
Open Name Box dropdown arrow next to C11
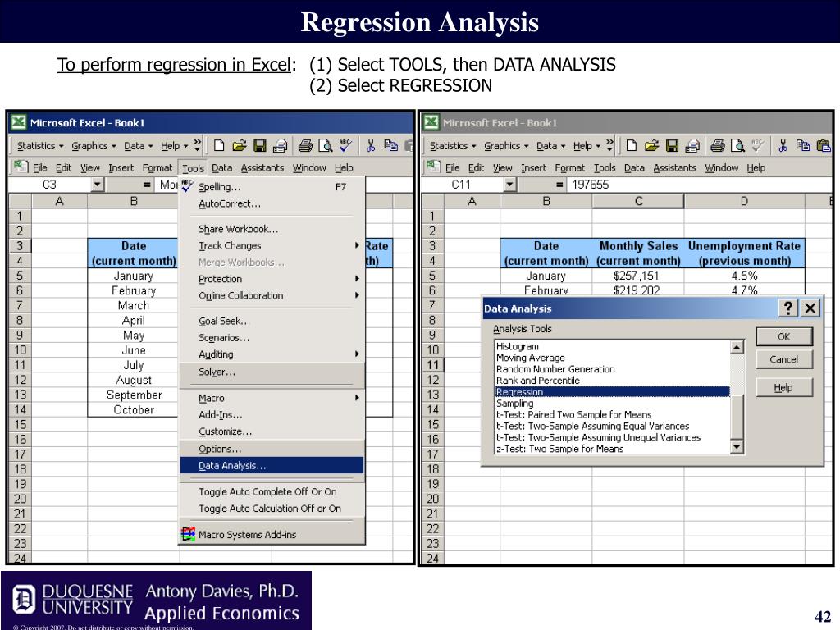coord(509,185)
